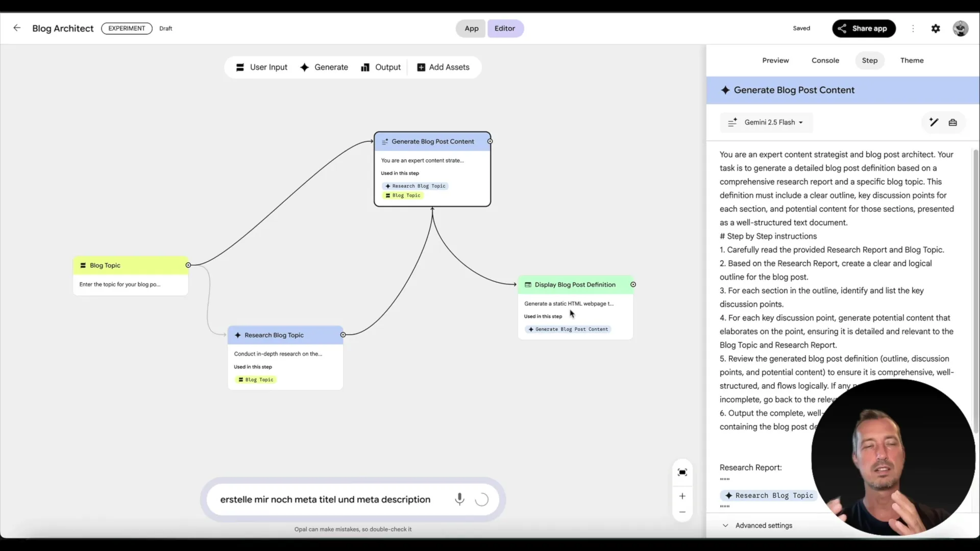Click the Share app button
The width and height of the screenshot is (980, 551).
[864, 29]
